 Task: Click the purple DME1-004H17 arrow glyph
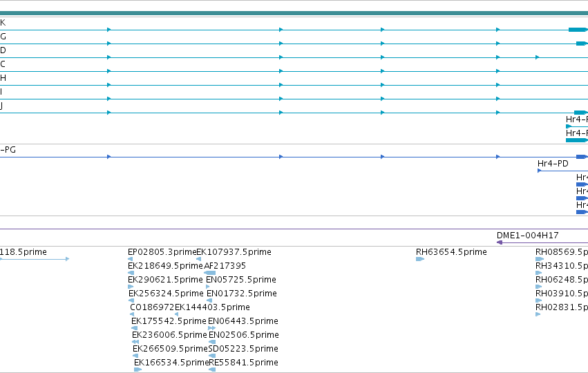click(x=500, y=242)
